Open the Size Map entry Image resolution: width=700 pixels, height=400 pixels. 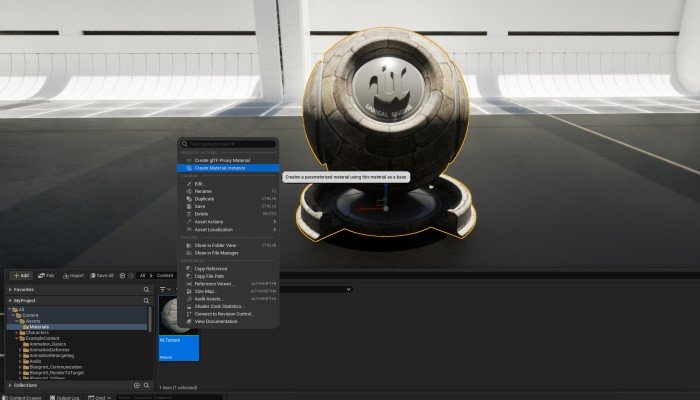[228, 292]
